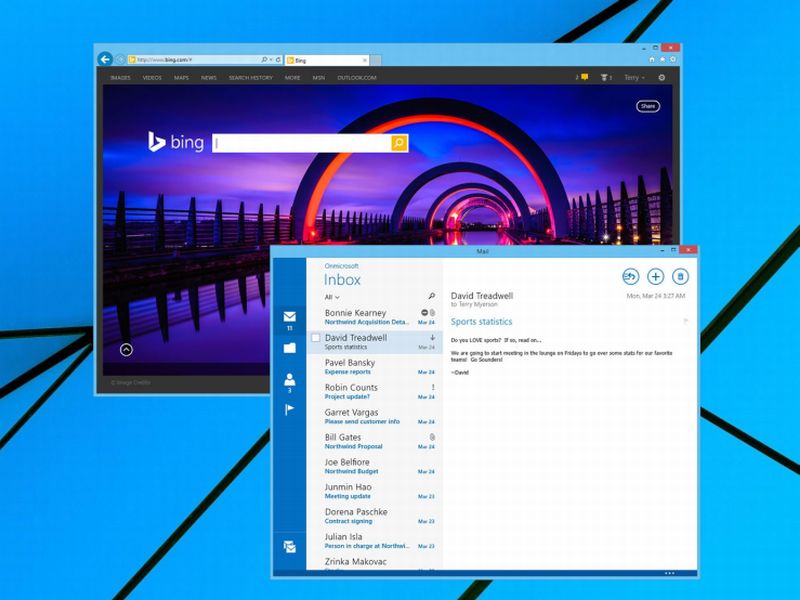Viewport: 800px width, 600px height.
Task: Open Bing notifications speech bubble
Action: click(584, 77)
